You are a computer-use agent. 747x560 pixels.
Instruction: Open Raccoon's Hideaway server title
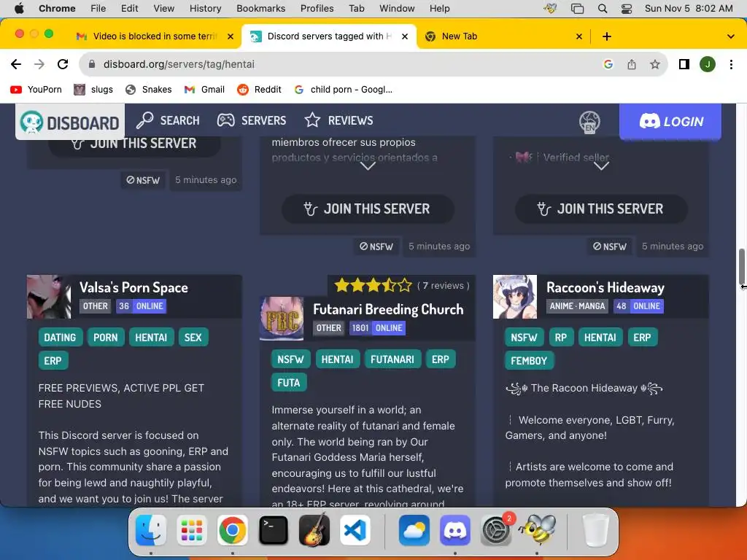pyautogui.click(x=605, y=287)
